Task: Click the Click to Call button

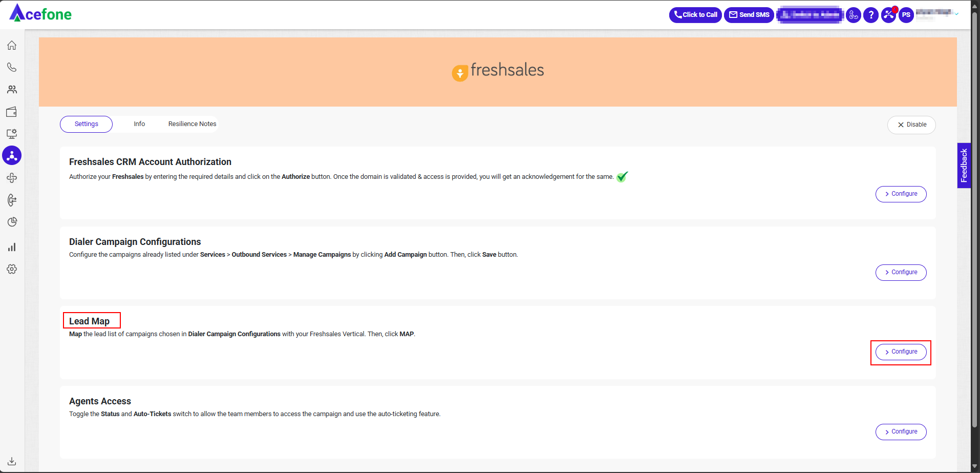Action: tap(695, 15)
